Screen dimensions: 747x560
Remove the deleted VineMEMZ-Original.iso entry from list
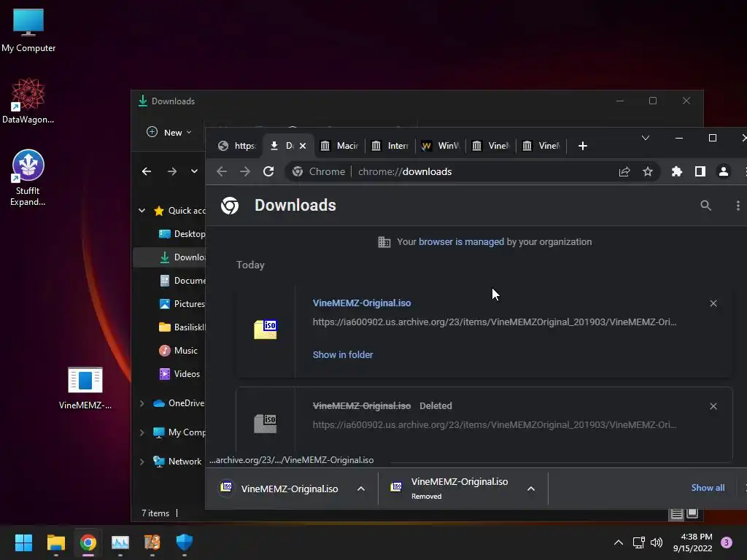point(713,406)
